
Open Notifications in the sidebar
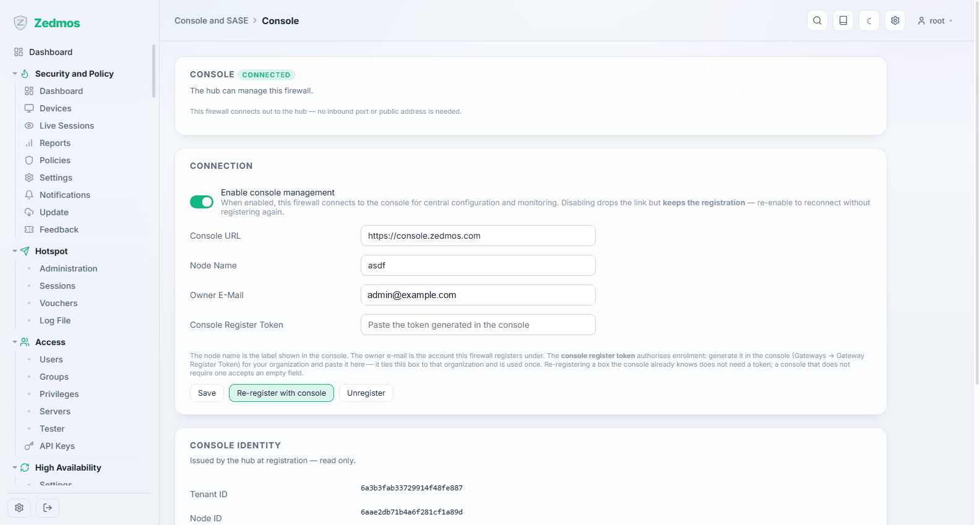(x=65, y=195)
